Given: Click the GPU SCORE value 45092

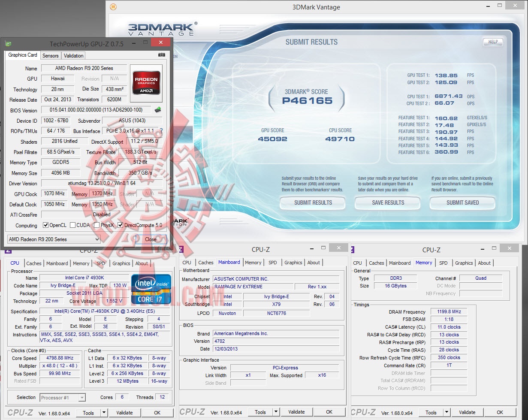Looking at the screenshot, I should (x=272, y=139).
